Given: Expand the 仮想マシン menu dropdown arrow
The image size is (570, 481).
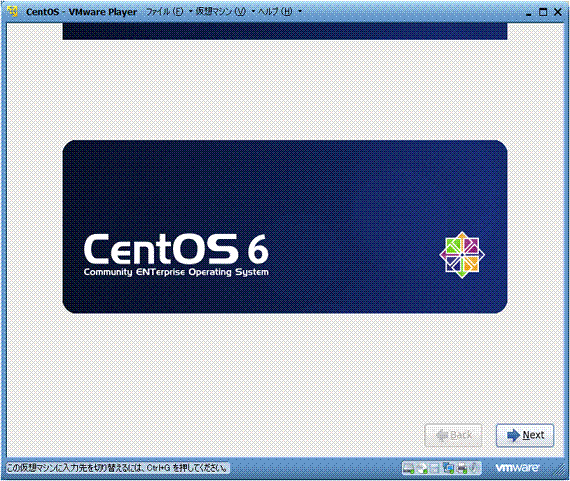Looking at the screenshot, I should tap(253, 12).
